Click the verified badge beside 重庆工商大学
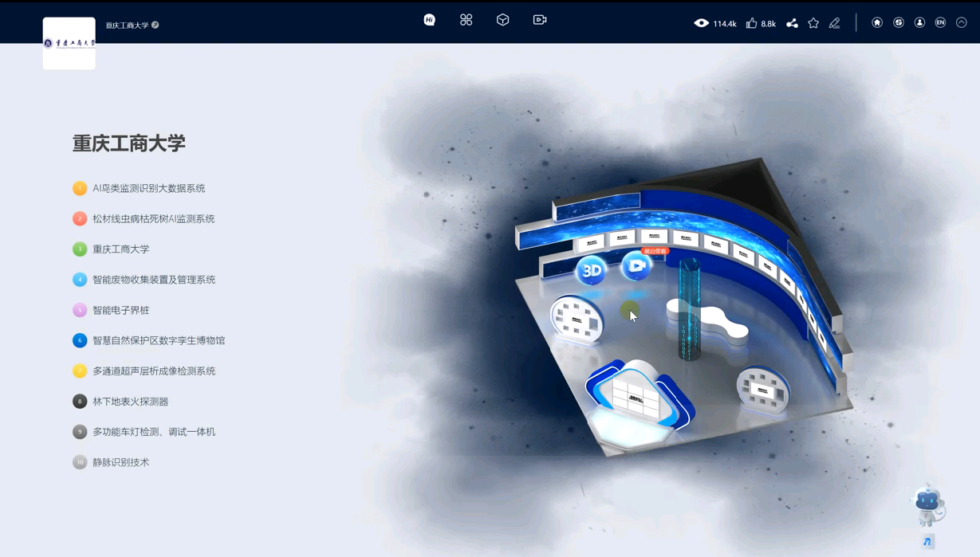 point(155,25)
